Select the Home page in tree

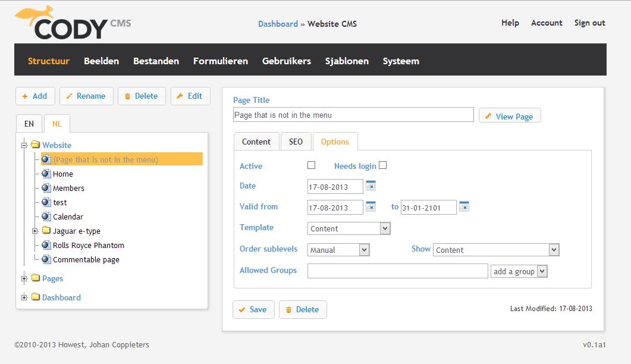[63, 174]
